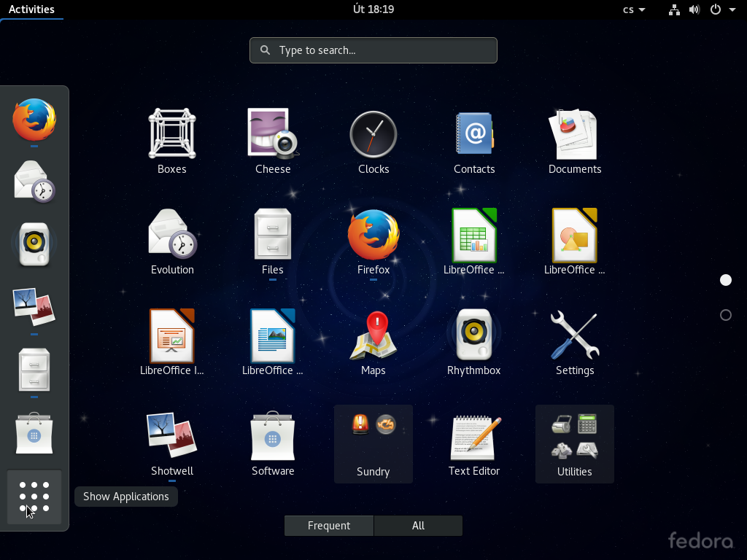The image size is (747, 560).
Task: Open Software from the app grid
Action: (x=273, y=443)
